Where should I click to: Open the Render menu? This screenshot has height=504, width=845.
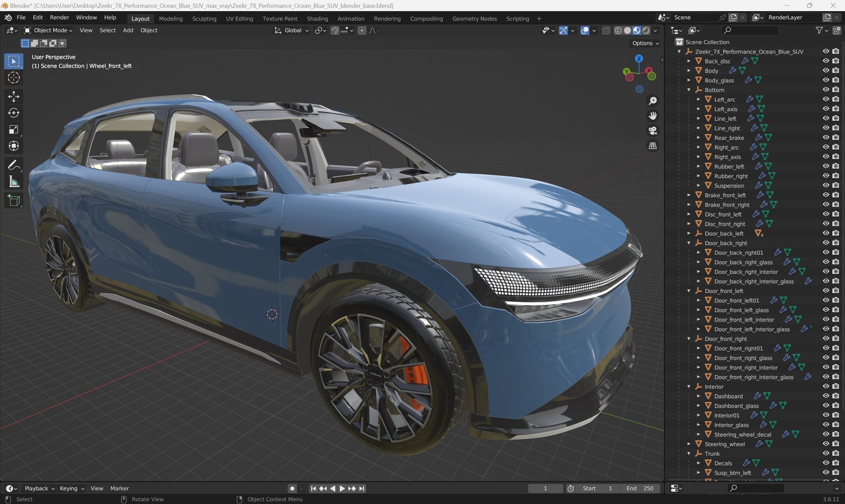click(59, 18)
